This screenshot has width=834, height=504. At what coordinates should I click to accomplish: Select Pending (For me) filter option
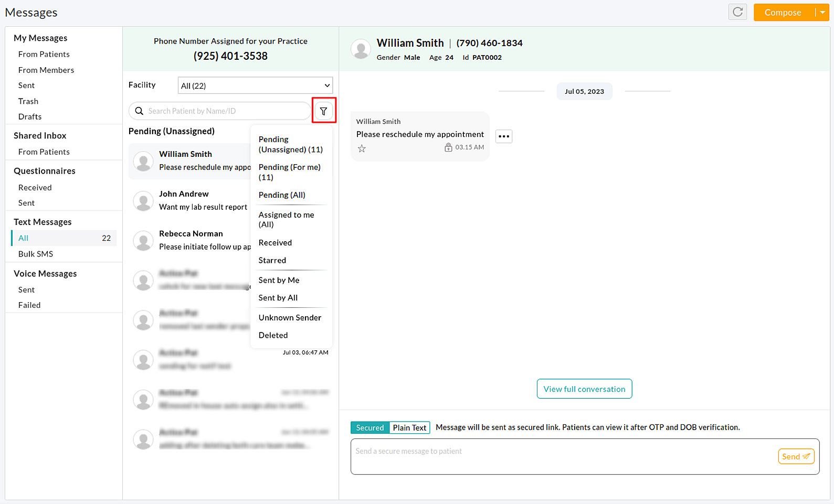(289, 172)
